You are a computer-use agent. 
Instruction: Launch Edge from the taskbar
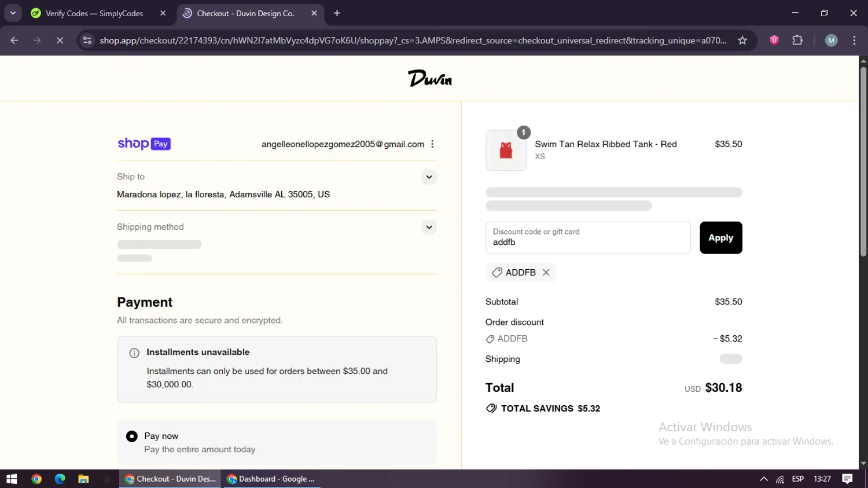[x=60, y=479]
